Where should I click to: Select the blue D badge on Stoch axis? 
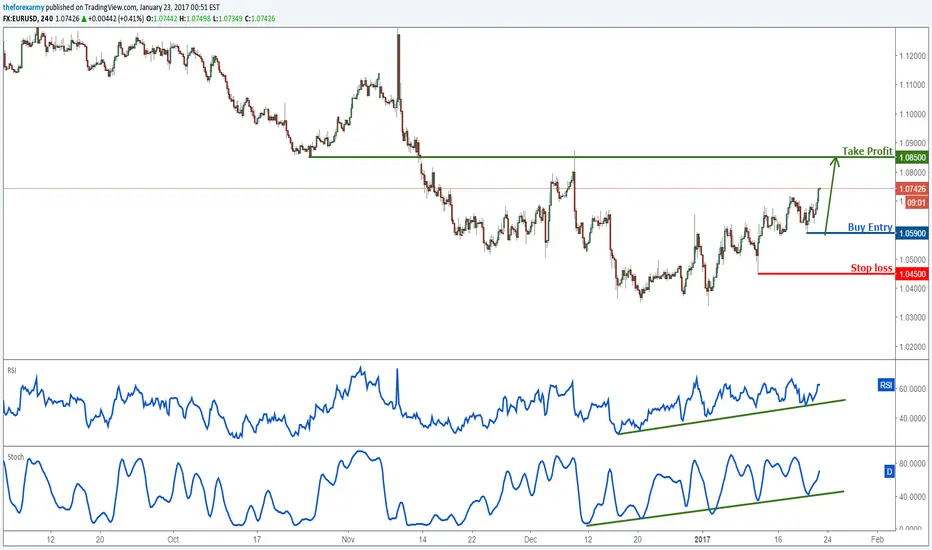click(x=889, y=472)
